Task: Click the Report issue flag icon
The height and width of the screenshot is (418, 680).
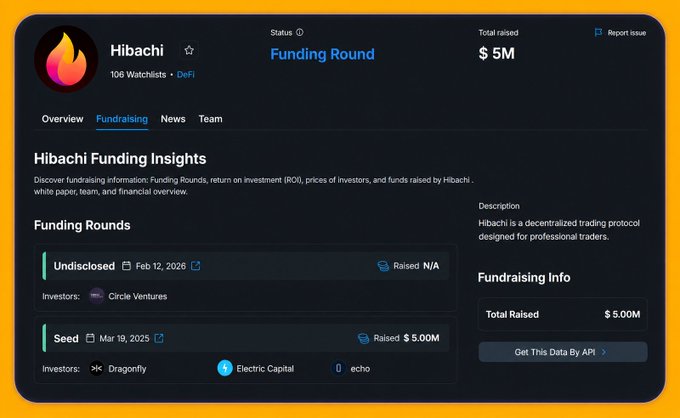Action: pos(598,33)
